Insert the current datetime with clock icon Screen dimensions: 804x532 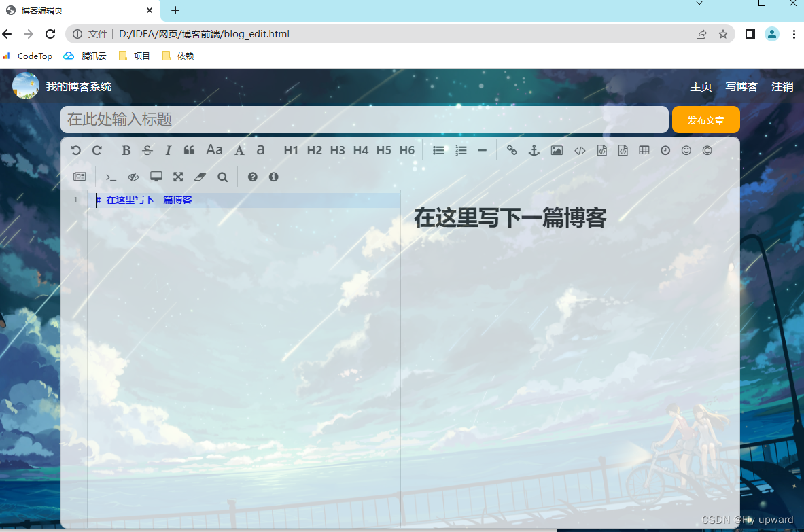[665, 150]
